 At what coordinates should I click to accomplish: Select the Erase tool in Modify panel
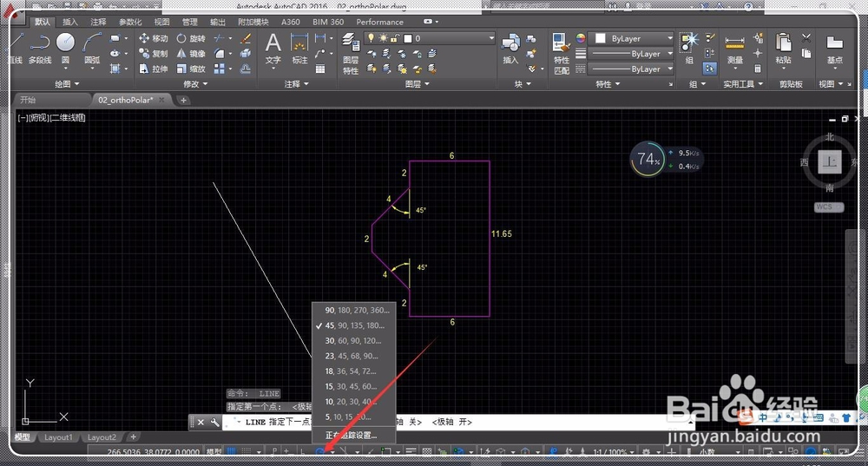point(246,38)
